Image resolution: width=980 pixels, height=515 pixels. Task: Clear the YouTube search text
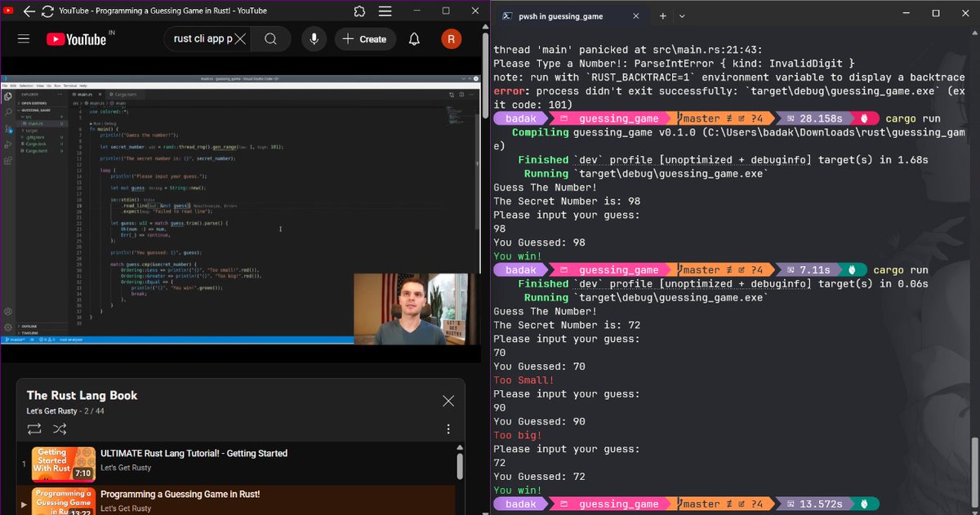(x=240, y=39)
